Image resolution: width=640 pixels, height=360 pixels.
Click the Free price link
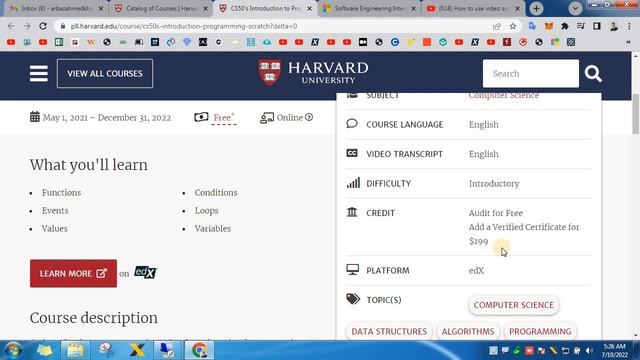[223, 118]
